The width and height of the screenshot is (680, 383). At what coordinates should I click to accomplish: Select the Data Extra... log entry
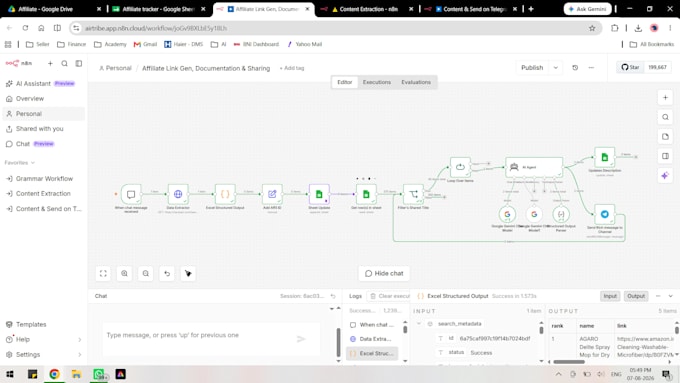(x=372, y=339)
